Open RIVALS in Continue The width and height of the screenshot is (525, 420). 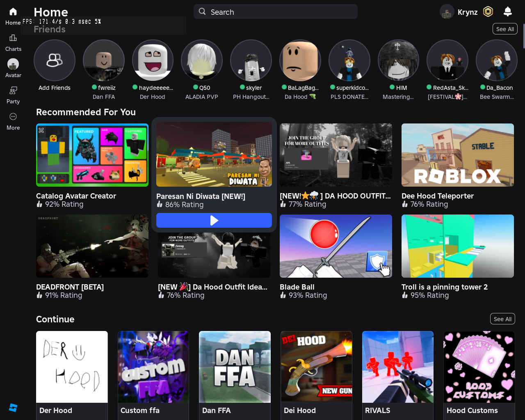(398, 375)
